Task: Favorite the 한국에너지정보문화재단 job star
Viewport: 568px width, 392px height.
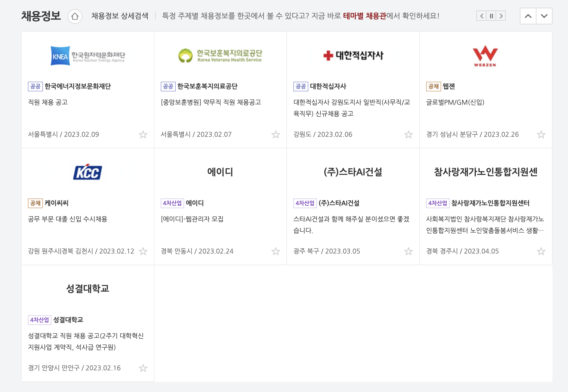Action: click(x=143, y=135)
